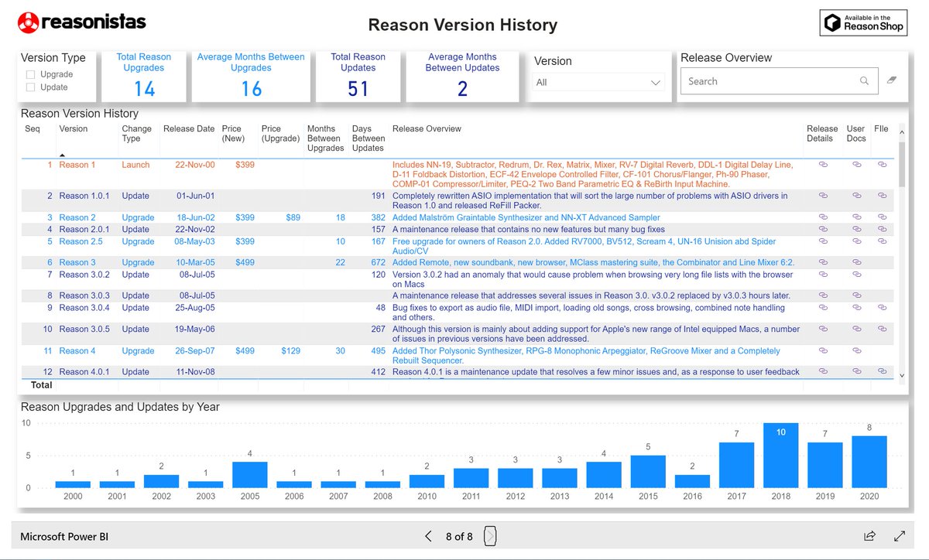Check the Upgrade version type box
Screen dimensions: 929x560
(30, 74)
